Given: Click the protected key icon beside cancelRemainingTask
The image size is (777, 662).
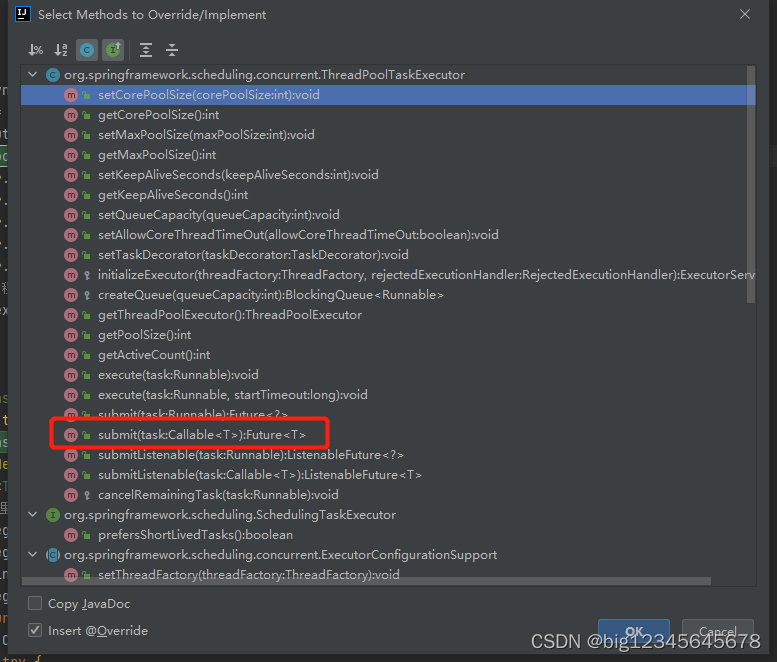Looking at the screenshot, I should [x=87, y=495].
